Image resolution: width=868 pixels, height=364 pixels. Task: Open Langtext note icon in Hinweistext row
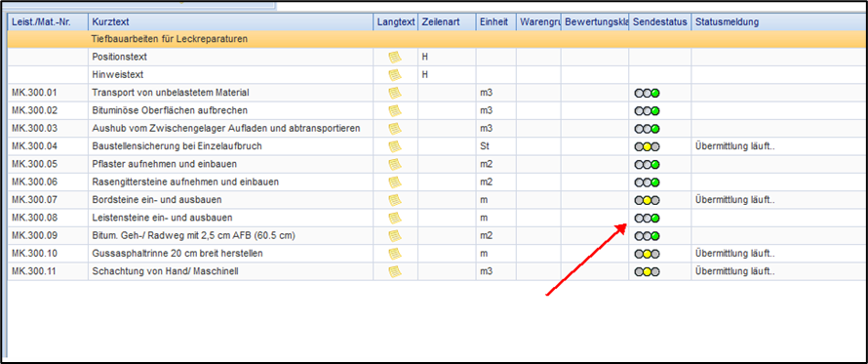(395, 75)
